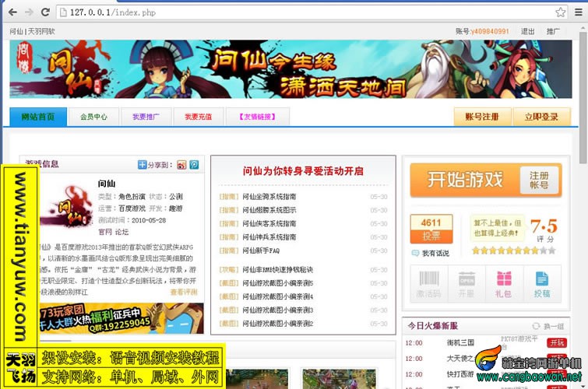Open article 问仙侠客系统指南
Screen dimensions: 588x389
click(x=269, y=224)
